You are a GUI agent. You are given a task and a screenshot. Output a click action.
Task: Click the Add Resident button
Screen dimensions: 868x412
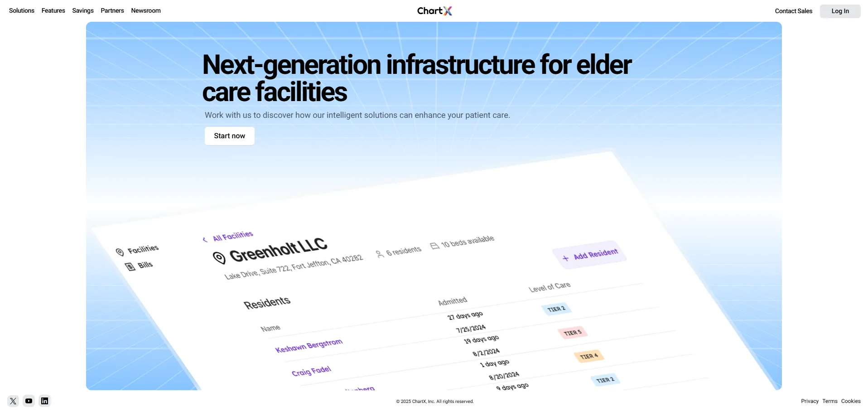click(590, 255)
